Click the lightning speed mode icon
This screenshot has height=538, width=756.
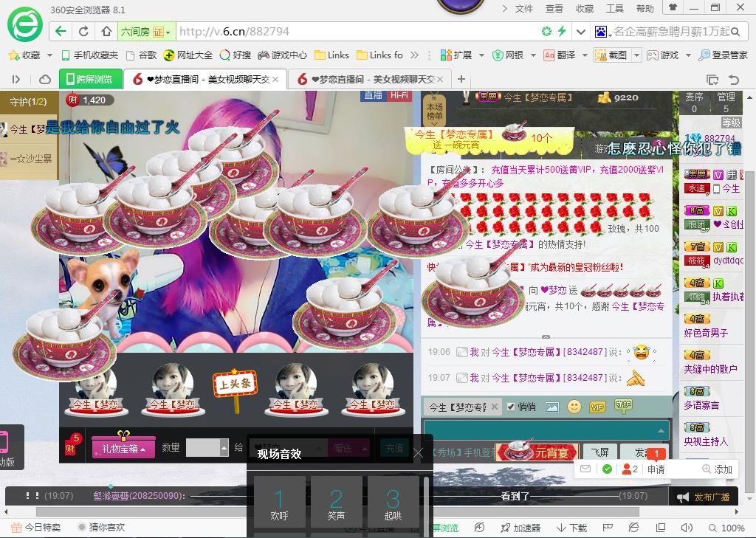point(562,32)
